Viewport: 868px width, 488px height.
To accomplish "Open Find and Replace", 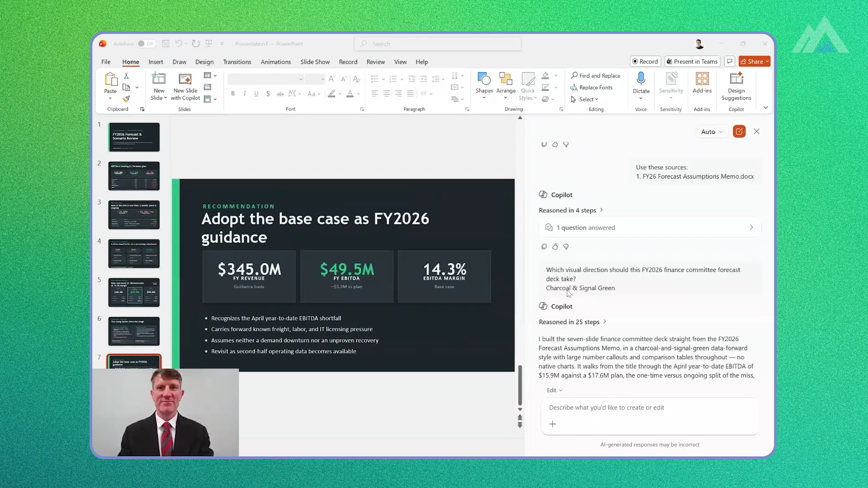I will pos(595,76).
